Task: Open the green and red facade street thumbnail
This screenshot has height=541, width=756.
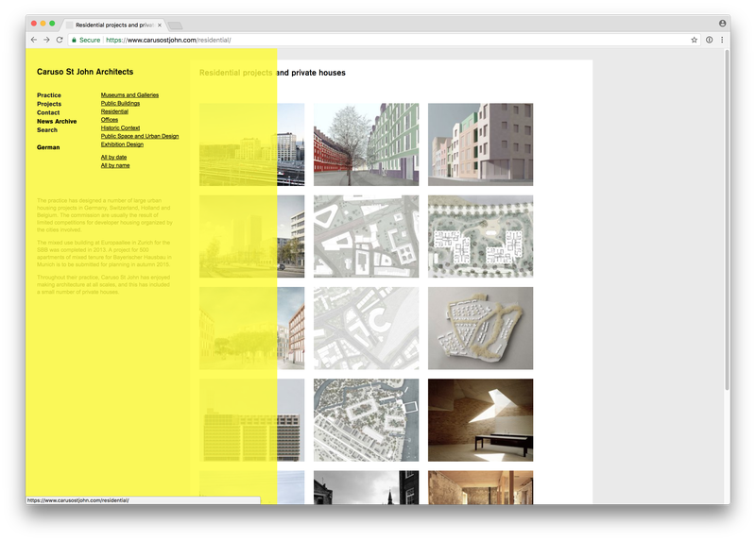Action: click(367, 144)
